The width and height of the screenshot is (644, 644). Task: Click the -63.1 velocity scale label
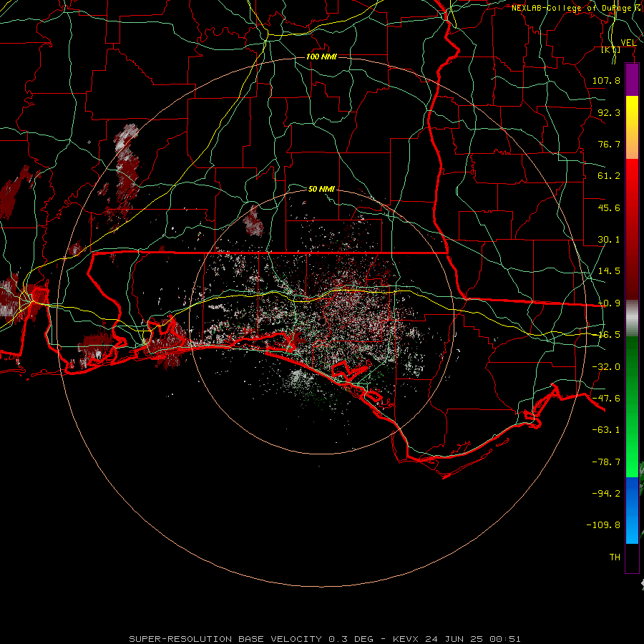coord(606,430)
